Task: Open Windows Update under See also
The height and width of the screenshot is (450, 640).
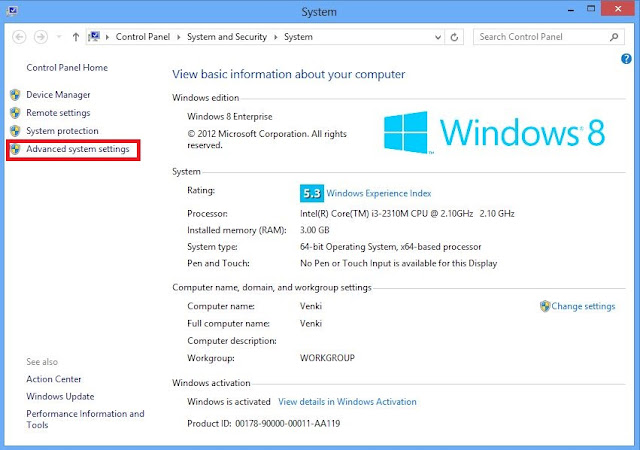Action: (60, 397)
